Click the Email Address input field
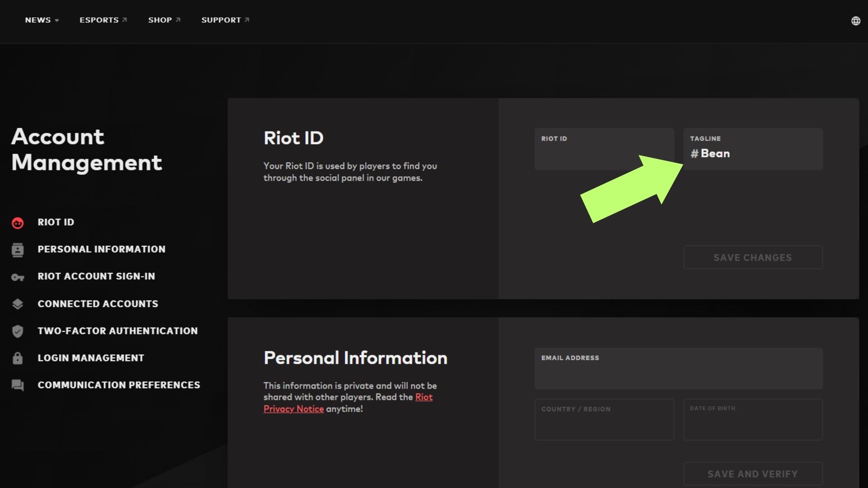868x488 pixels. [679, 369]
